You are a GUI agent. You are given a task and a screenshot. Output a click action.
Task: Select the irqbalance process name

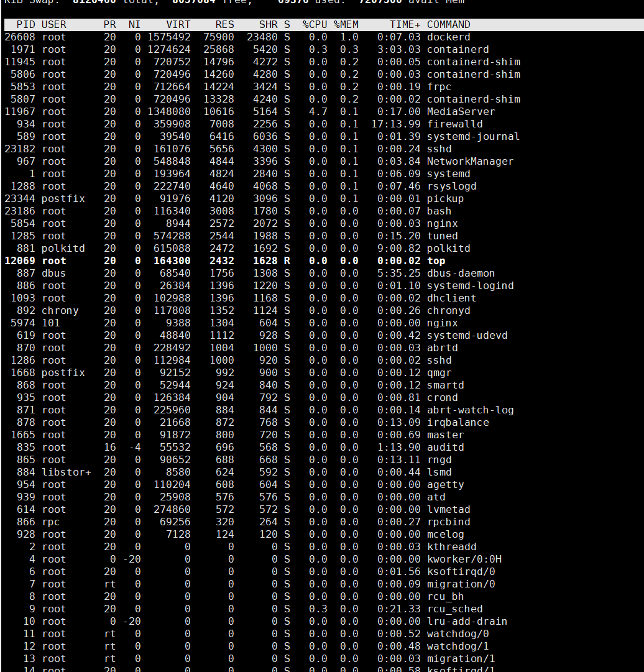click(x=458, y=423)
